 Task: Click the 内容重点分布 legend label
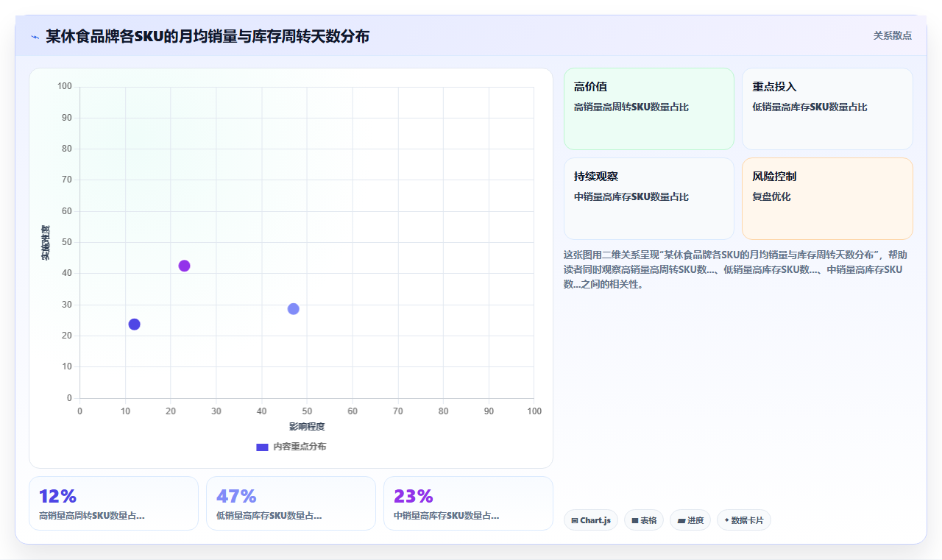[x=300, y=447]
